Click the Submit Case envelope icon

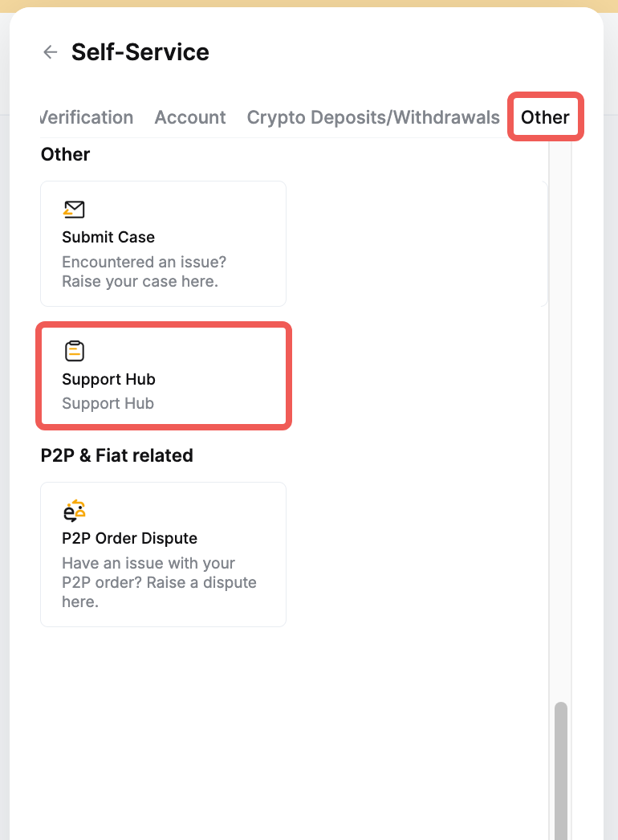tap(74, 210)
